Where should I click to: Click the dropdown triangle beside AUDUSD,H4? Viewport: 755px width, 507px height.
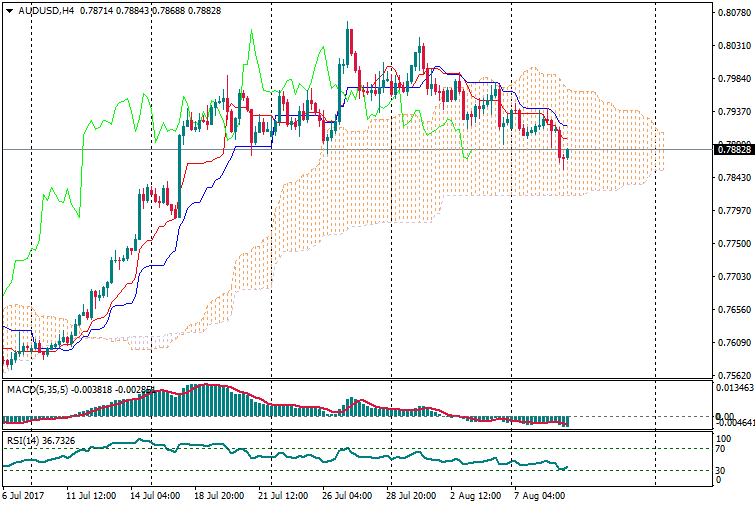pyautogui.click(x=9, y=11)
